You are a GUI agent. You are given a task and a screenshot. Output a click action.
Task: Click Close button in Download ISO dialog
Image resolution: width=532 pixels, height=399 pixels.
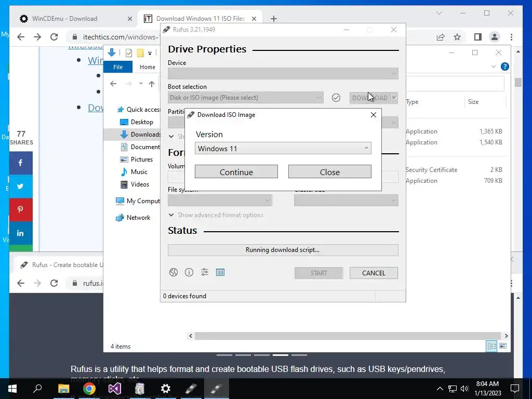click(330, 171)
